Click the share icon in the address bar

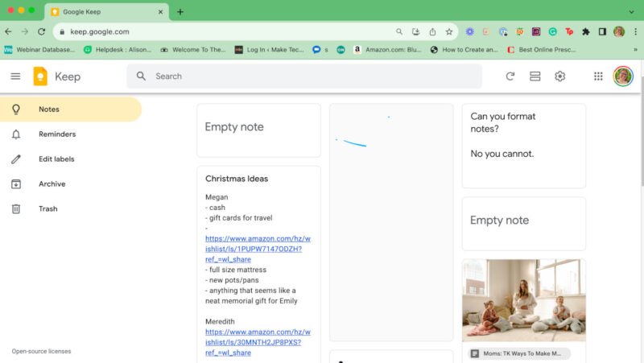click(x=432, y=31)
